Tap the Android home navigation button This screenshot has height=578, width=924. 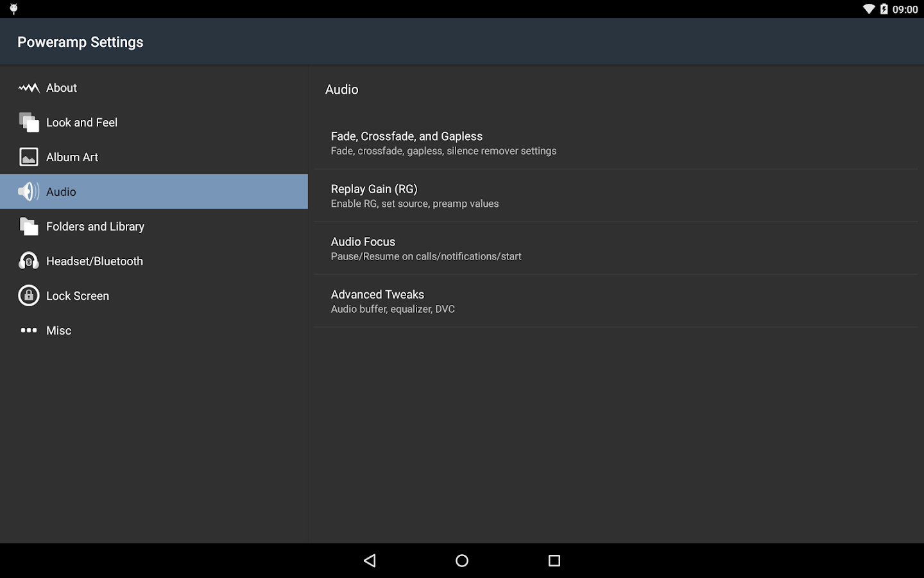coord(462,561)
